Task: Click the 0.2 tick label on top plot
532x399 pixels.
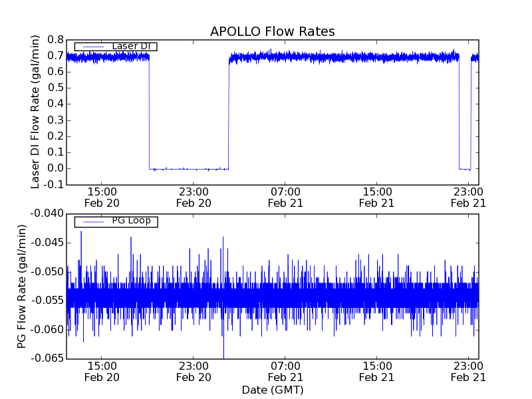Action: click(x=56, y=136)
